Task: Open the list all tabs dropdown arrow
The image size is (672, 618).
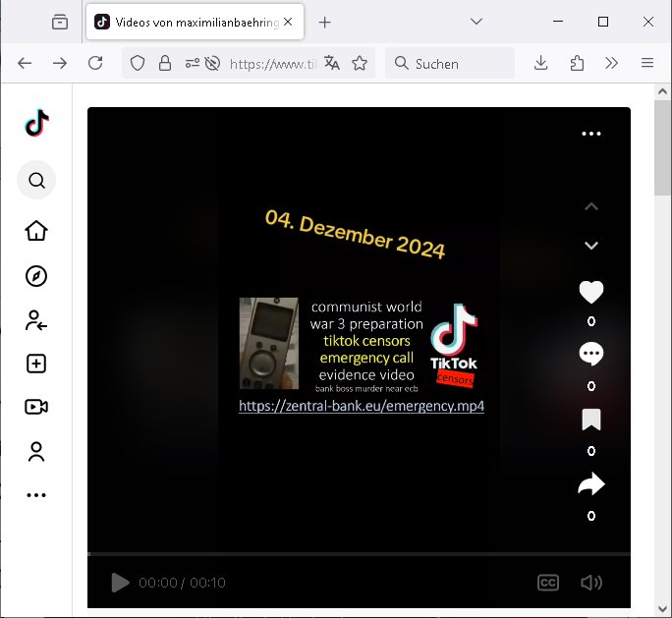Action: point(476,22)
